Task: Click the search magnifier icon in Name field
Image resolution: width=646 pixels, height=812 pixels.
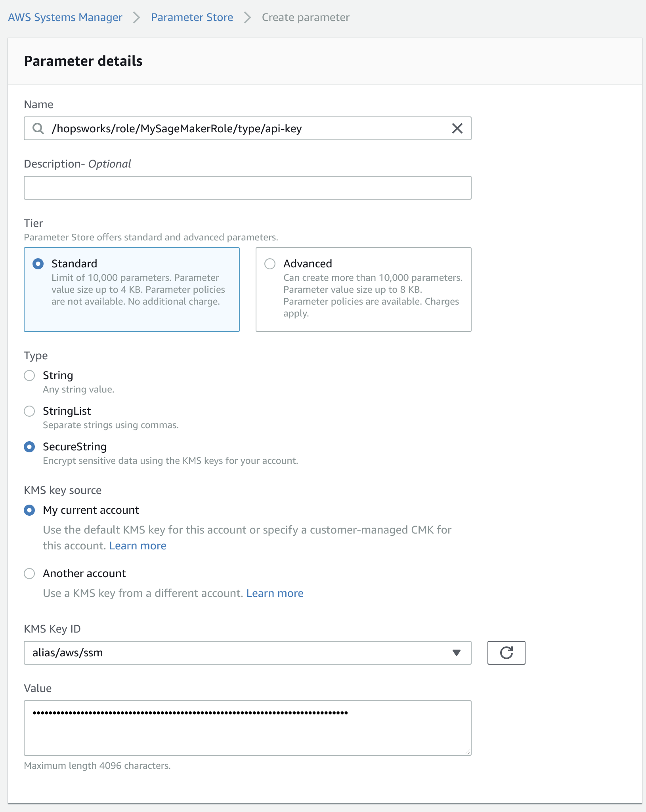Action: [x=38, y=128]
